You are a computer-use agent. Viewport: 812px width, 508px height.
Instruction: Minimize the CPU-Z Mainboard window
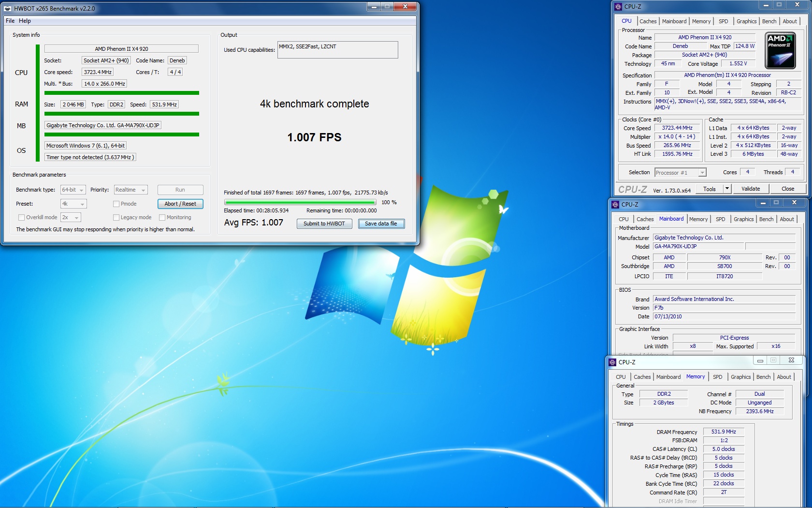tap(763, 203)
